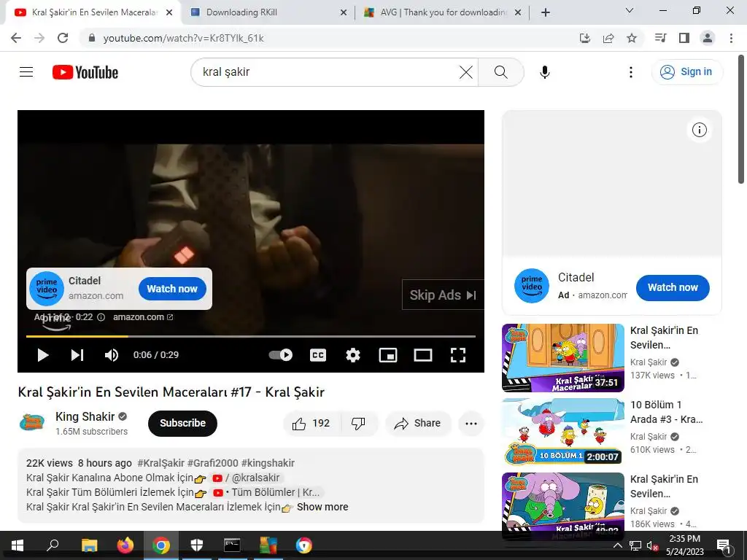Screen dimensions: 747x560
Task: Open the @kralsakir channel link
Action: coord(247,478)
